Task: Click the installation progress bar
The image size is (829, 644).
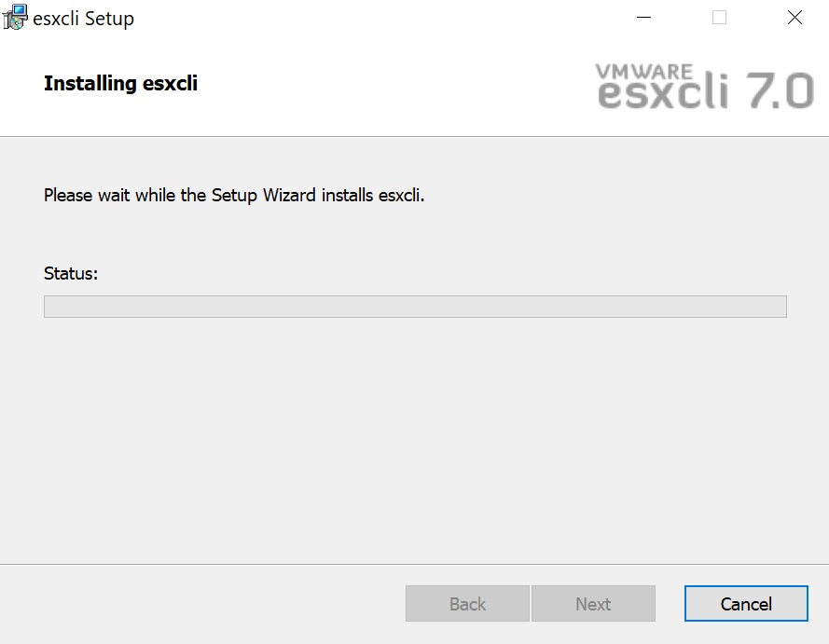Action: click(415, 307)
